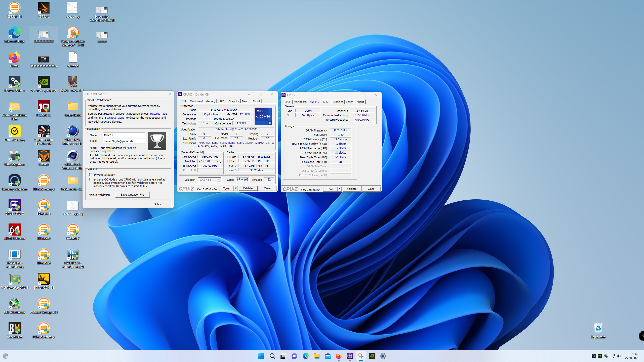Click Close button in CPU-Z kjeh09 window

[267, 188]
